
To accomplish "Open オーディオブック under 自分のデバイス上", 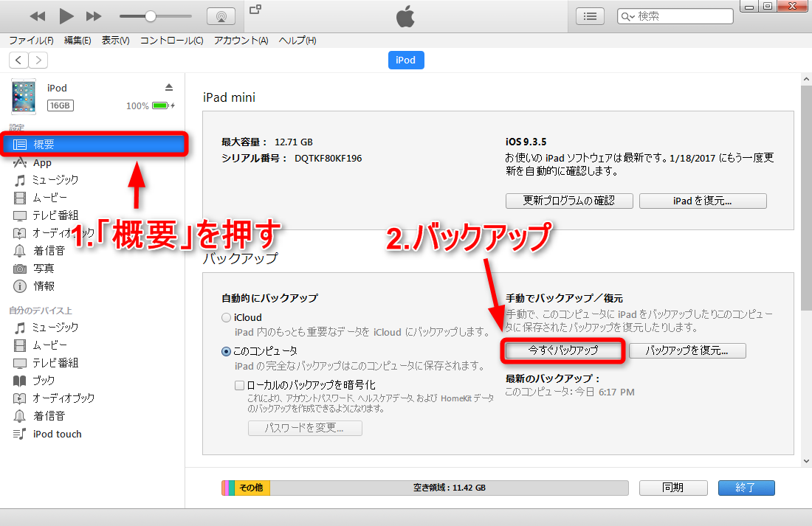I will (63, 398).
